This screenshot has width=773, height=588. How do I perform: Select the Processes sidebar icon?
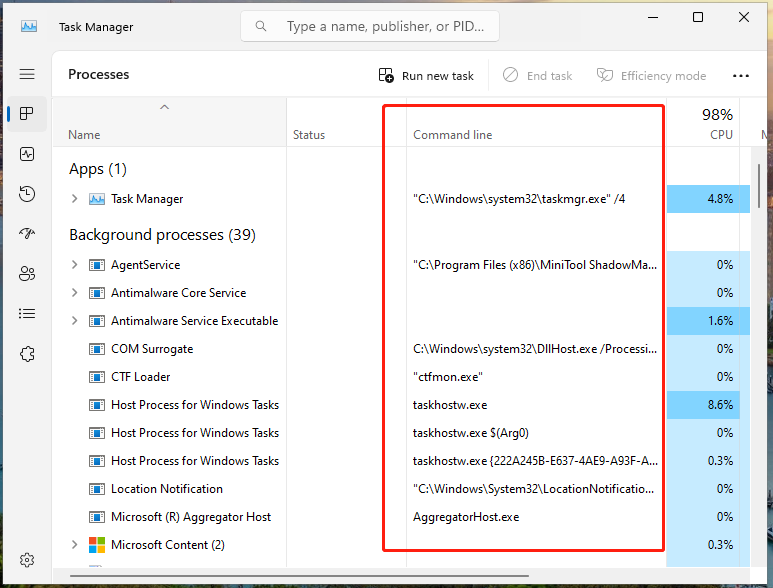[27, 114]
